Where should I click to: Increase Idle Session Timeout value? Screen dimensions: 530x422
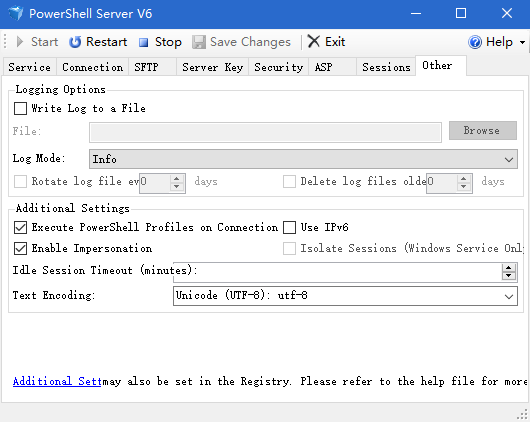click(509, 268)
